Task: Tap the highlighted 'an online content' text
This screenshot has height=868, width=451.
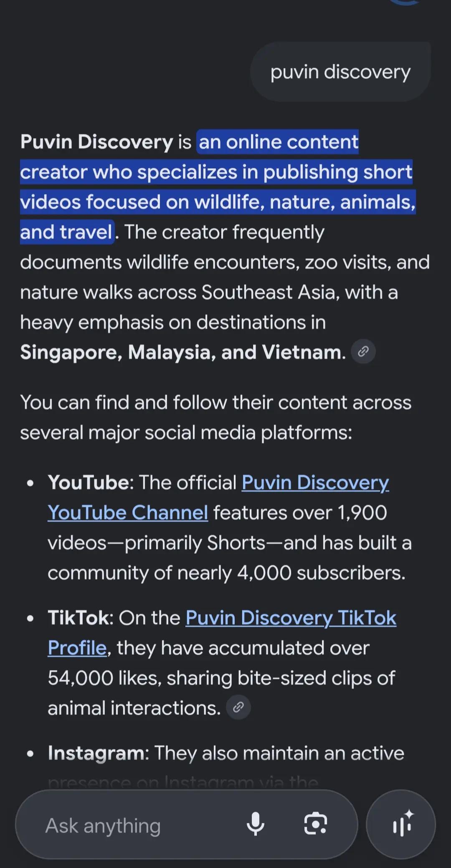Action: pos(278,142)
